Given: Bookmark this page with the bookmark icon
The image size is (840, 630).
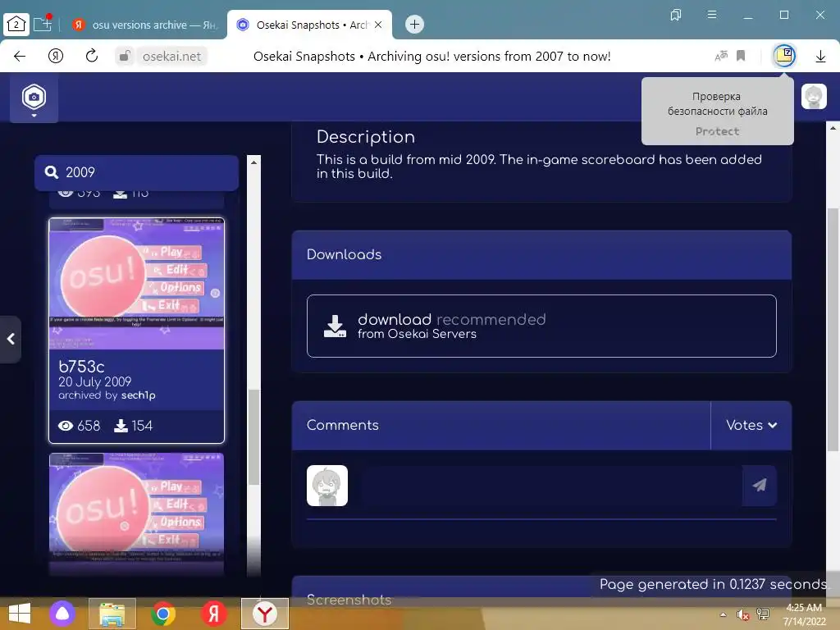Looking at the screenshot, I should (741, 56).
